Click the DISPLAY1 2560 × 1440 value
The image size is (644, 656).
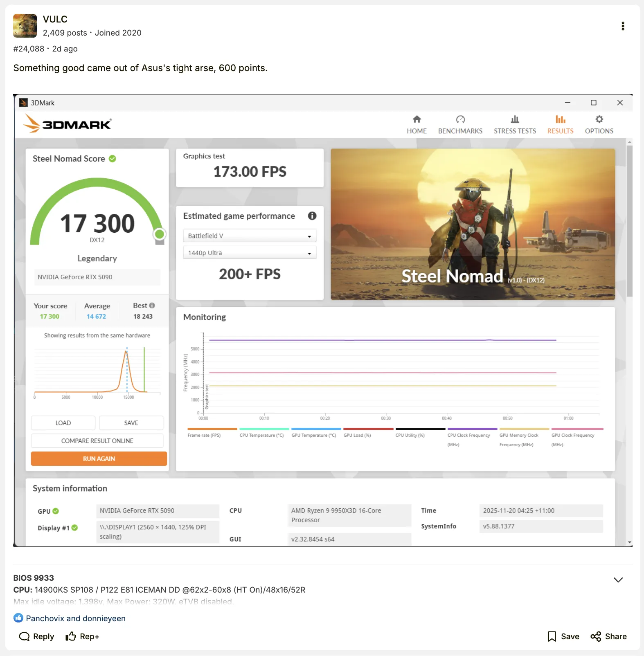click(x=158, y=532)
